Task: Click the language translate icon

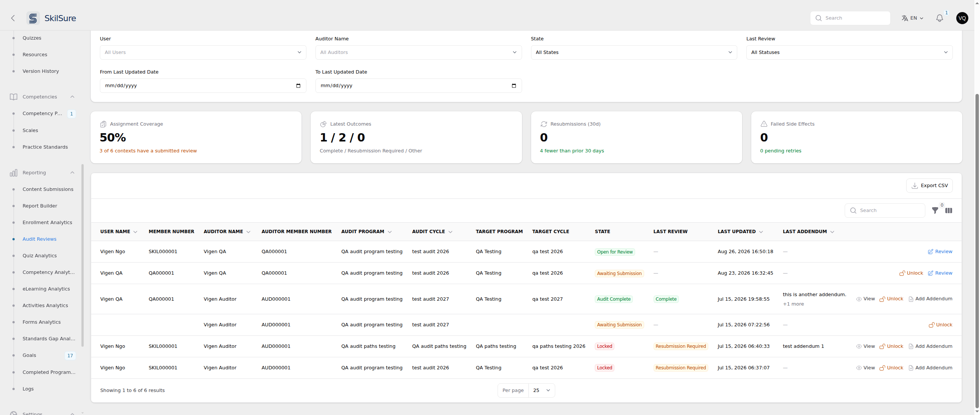Action: [x=905, y=18]
